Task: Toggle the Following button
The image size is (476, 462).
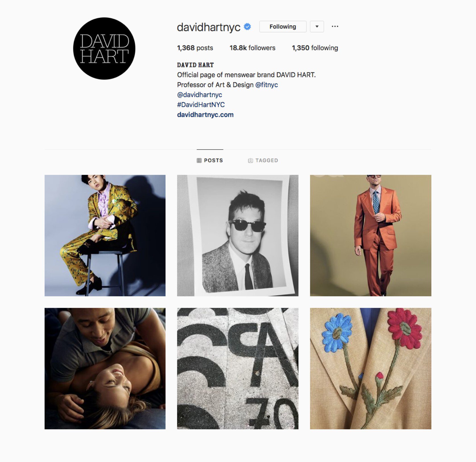Action: pos(283,26)
